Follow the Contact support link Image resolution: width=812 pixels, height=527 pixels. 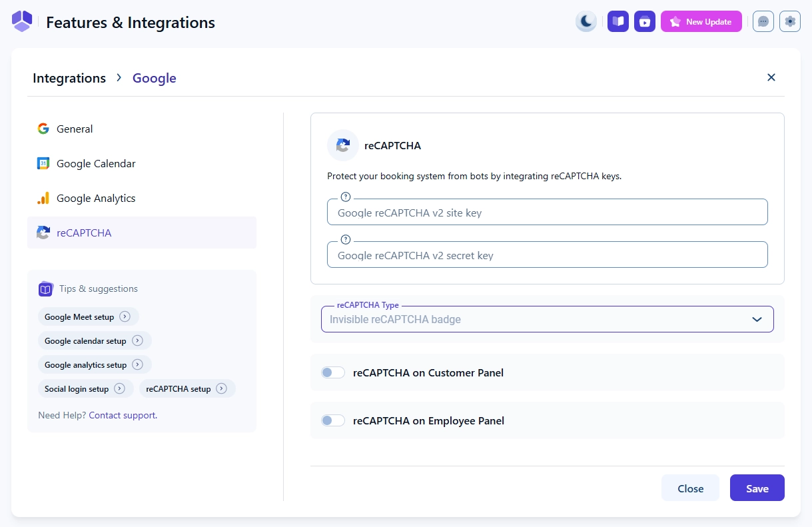coord(123,415)
